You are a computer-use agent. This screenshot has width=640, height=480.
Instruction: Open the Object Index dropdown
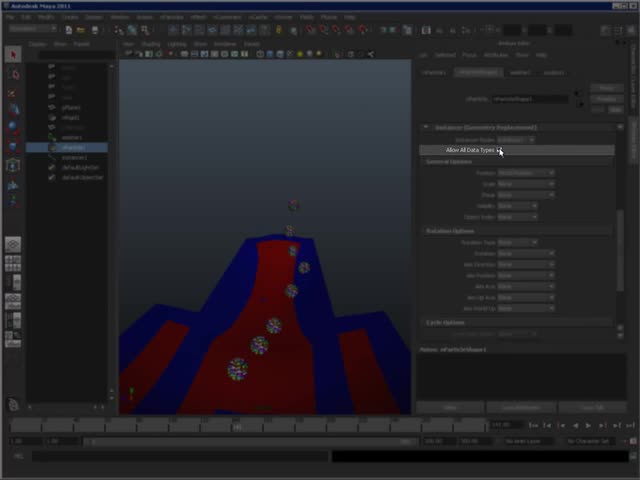518,217
